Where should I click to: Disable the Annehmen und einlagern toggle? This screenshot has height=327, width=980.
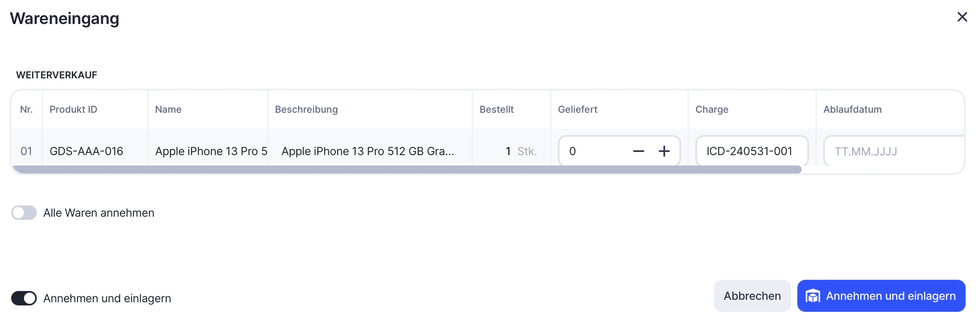pyautogui.click(x=24, y=298)
